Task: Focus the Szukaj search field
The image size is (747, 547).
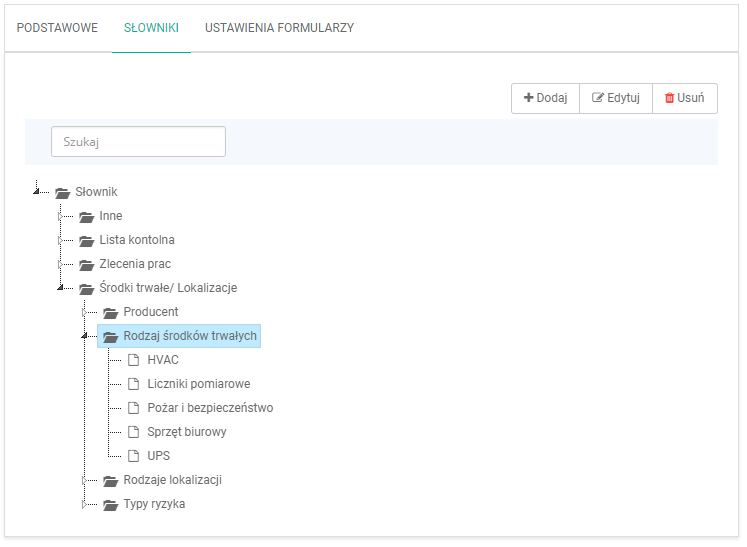Action: click(x=138, y=142)
